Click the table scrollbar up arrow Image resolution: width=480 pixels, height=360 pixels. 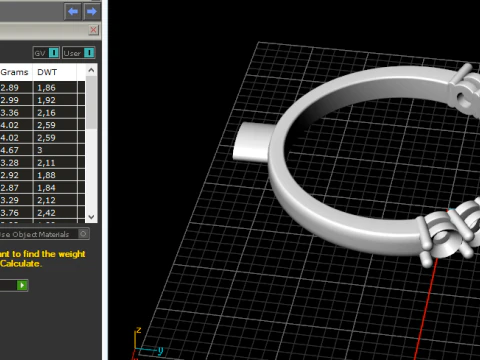pos(91,70)
